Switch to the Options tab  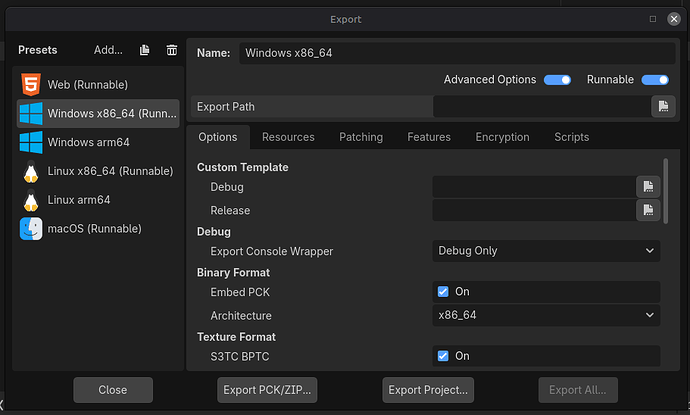pos(218,137)
